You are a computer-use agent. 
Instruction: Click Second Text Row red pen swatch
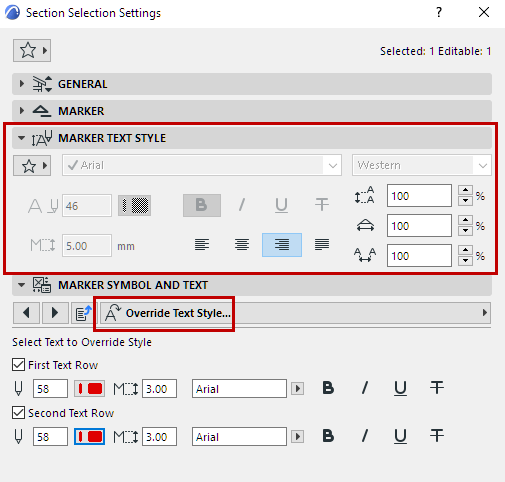click(89, 437)
